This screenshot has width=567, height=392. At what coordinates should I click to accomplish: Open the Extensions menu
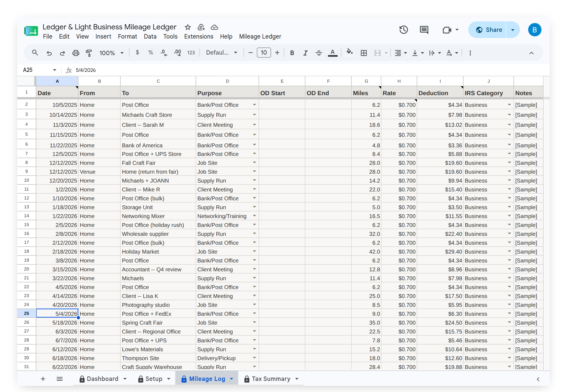tap(199, 36)
